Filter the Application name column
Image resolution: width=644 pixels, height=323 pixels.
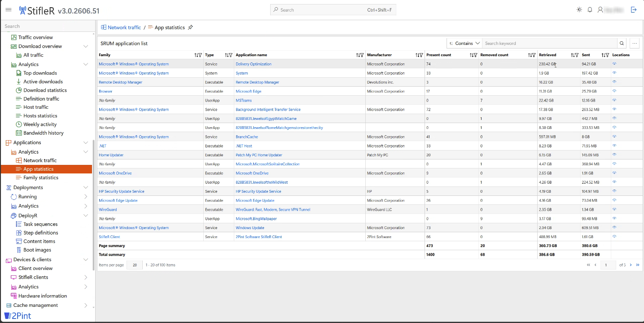tap(362, 55)
